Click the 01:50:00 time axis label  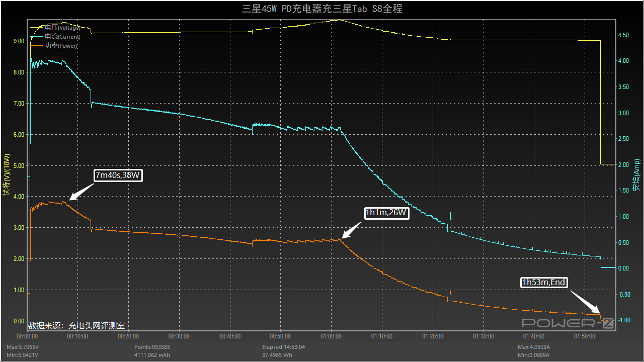point(584,336)
